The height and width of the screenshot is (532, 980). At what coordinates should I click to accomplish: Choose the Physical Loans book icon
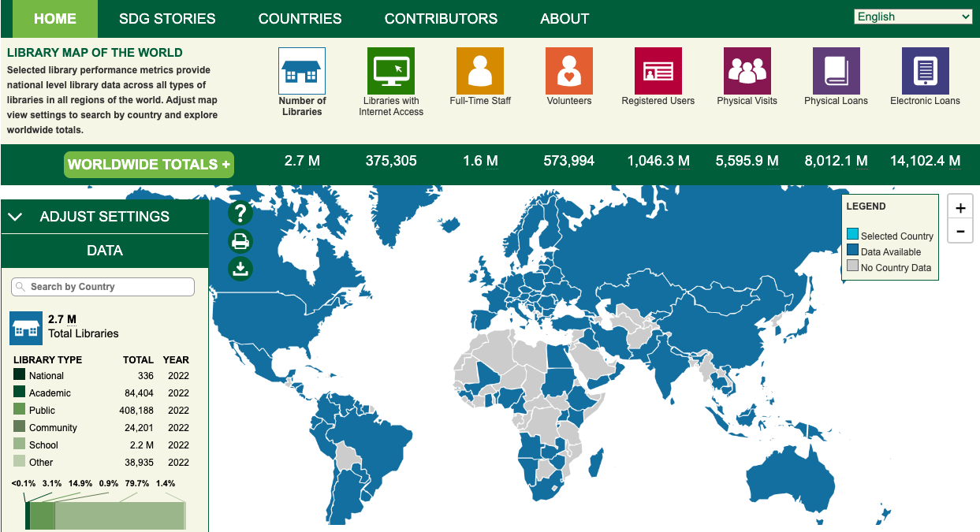pyautogui.click(x=837, y=71)
